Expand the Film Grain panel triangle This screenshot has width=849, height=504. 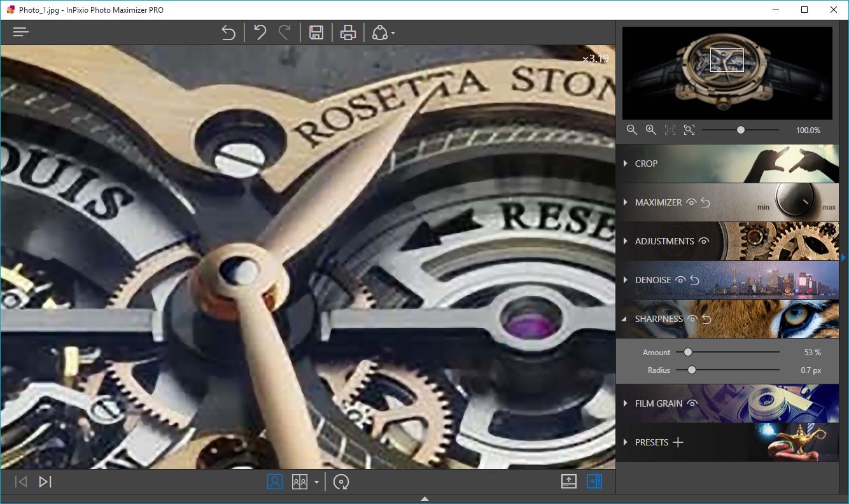[625, 403]
